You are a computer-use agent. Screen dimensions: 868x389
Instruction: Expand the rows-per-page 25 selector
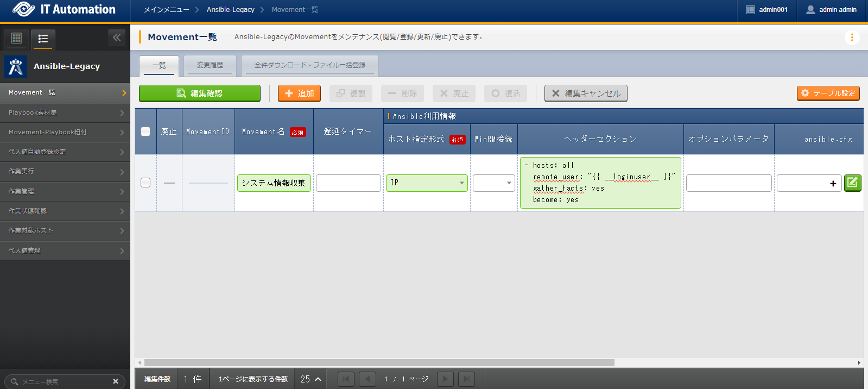click(311, 379)
